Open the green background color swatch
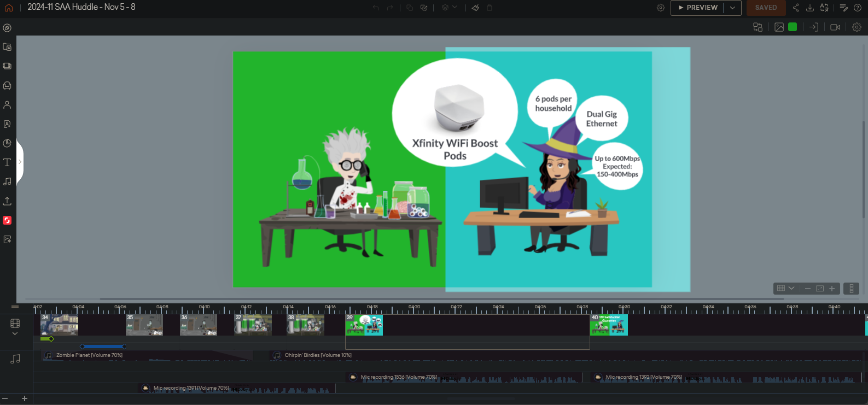868x405 pixels. click(x=793, y=27)
